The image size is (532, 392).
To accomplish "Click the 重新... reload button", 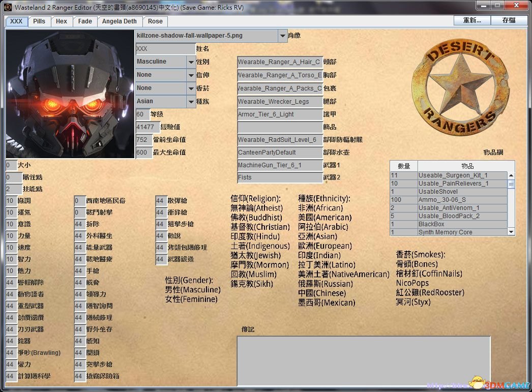I will pyautogui.click(x=472, y=20).
